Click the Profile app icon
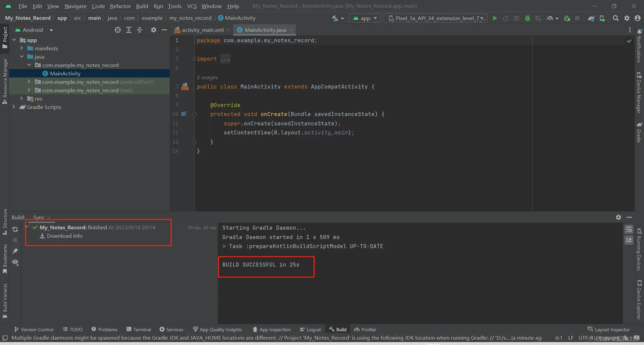This screenshot has height=345, width=644. click(x=550, y=18)
